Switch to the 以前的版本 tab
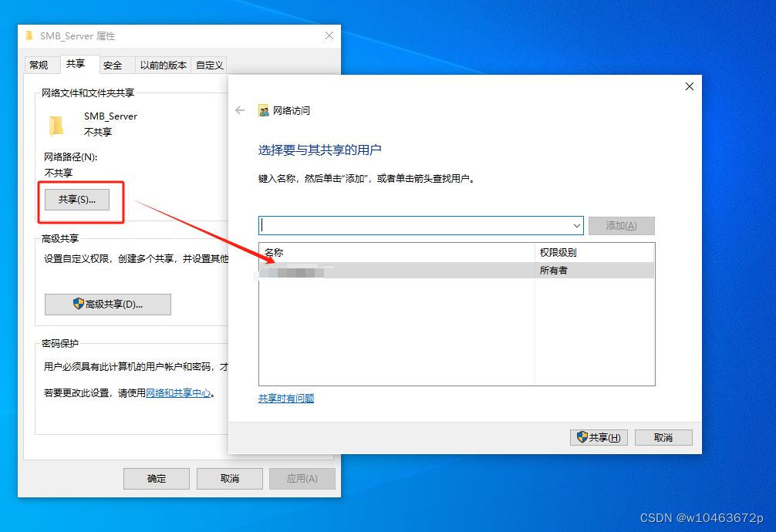Screen dimensions: 776x532 click(164, 65)
